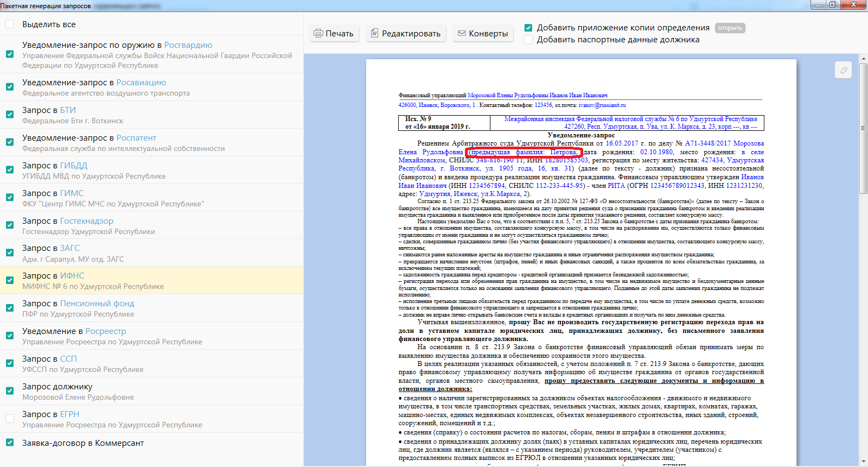Click the scroll down arrow of preview

coord(864,462)
